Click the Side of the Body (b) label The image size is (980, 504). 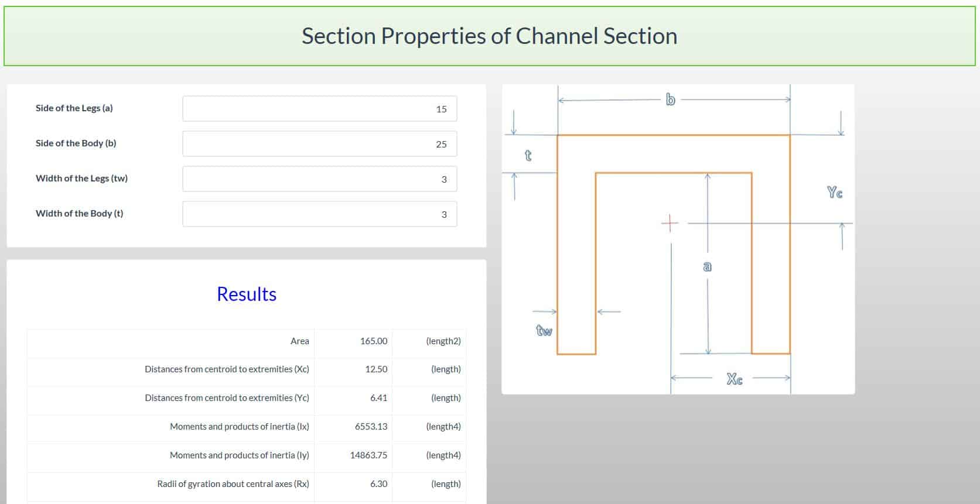coord(76,143)
